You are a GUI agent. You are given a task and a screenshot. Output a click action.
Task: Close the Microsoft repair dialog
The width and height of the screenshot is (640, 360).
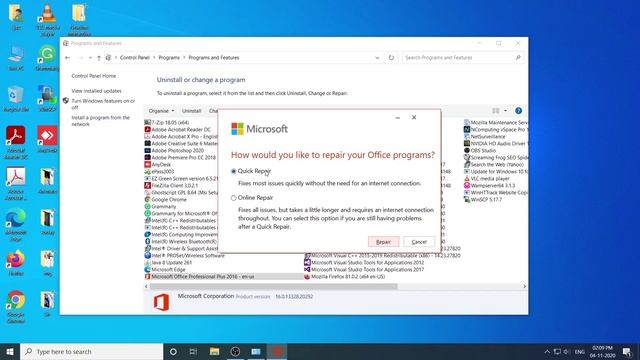click(x=414, y=117)
